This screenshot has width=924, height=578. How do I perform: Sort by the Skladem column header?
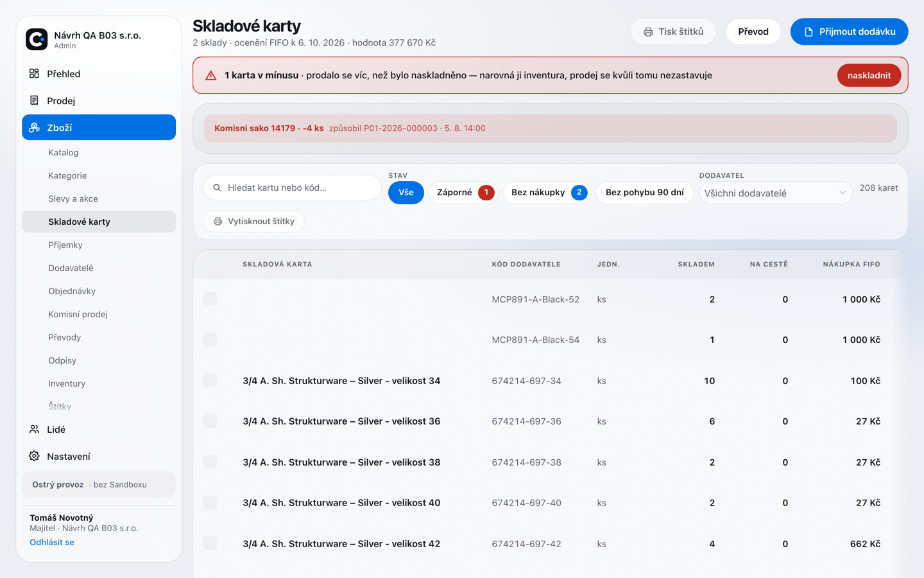click(x=696, y=264)
